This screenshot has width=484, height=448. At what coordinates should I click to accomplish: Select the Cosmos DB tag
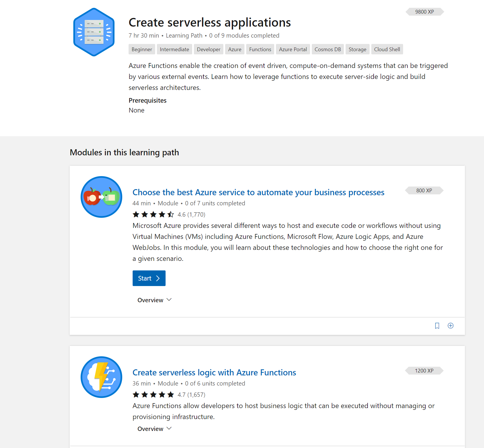tap(327, 49)
